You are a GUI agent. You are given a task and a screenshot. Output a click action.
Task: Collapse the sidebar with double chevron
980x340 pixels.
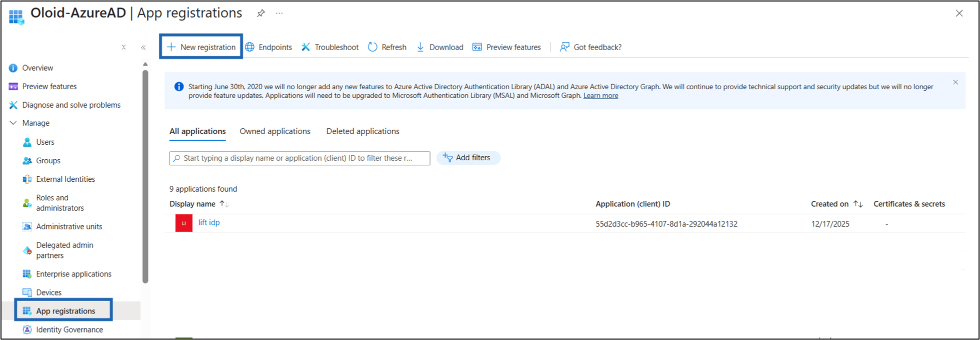pos(143,48)
